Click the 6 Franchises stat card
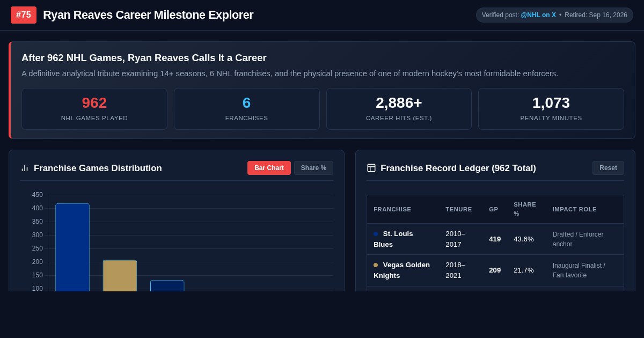 click(246, 109)
